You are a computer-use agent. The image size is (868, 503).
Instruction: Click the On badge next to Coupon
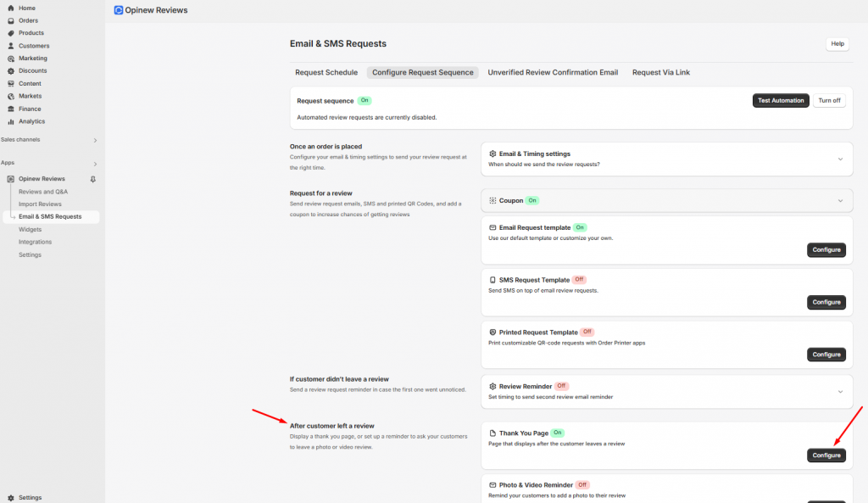pyautogui.click(x=532, y=200)
